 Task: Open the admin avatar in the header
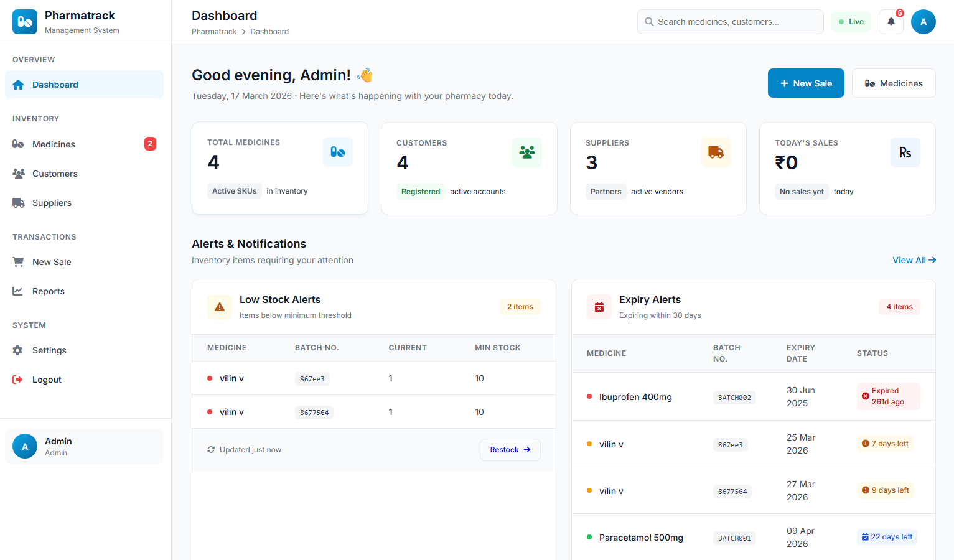pos(923,22)
